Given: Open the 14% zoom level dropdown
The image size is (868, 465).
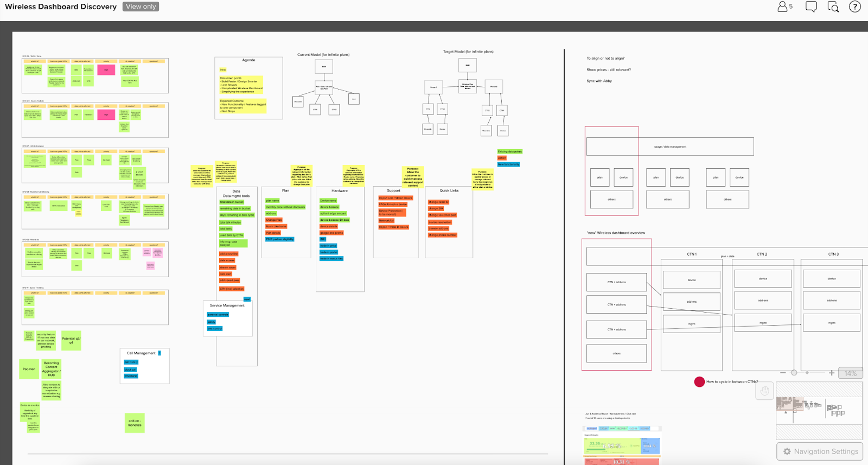Looking at the screenshot, I should (x=850, y=373).
